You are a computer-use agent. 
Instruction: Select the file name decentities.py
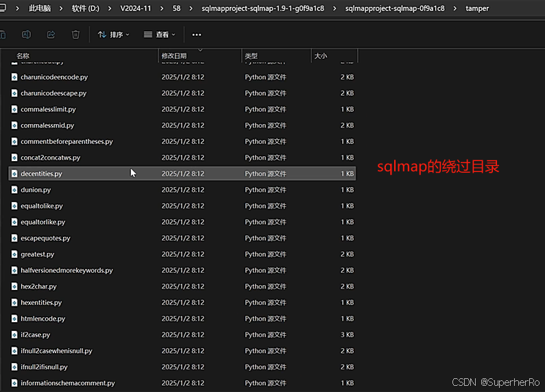click(x=41, y=174)
